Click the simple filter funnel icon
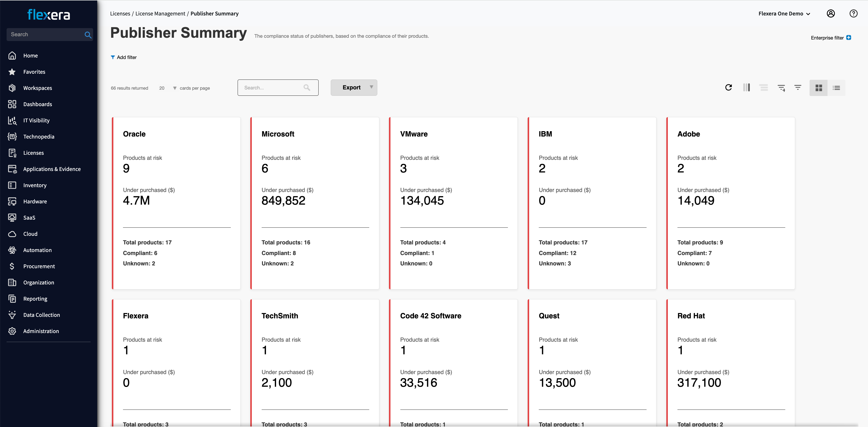Image resolution: width=868 pixels, height=427 pixels. pyautogui.click(x=798, y=87)
